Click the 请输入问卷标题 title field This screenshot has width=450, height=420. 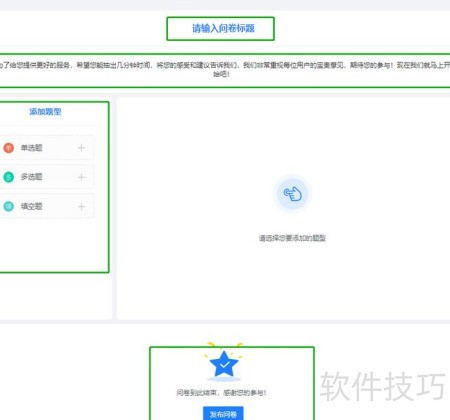(x=220, y=29)
